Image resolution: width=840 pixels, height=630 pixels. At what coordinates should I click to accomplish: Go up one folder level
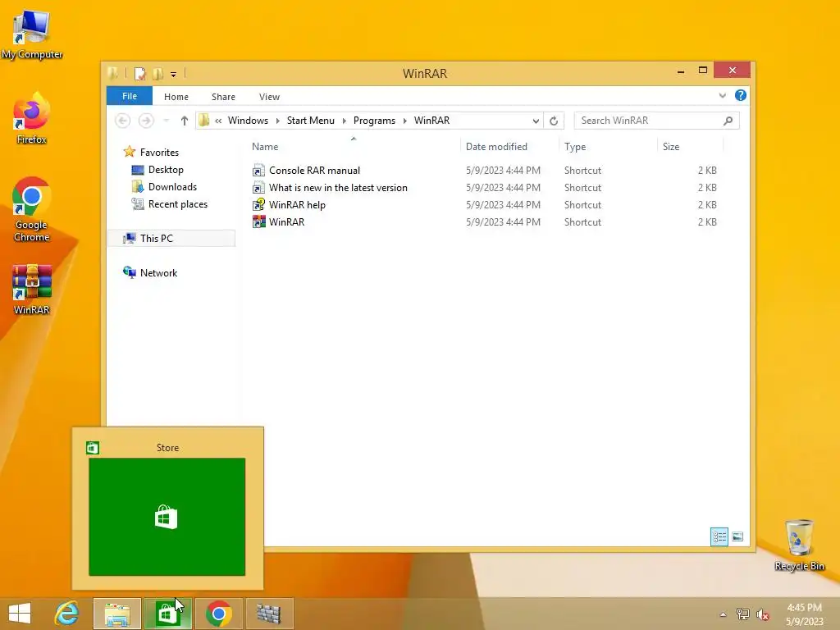tap(185, 121)
